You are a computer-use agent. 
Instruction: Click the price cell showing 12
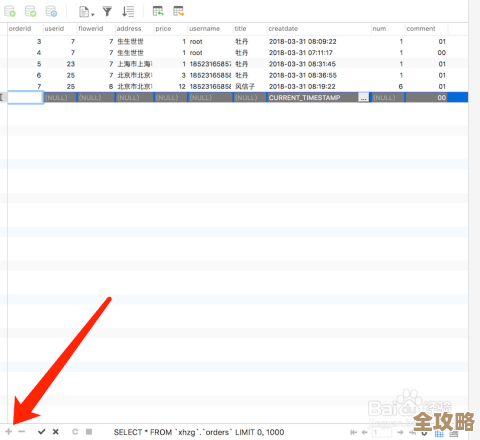tap(182, 87)
